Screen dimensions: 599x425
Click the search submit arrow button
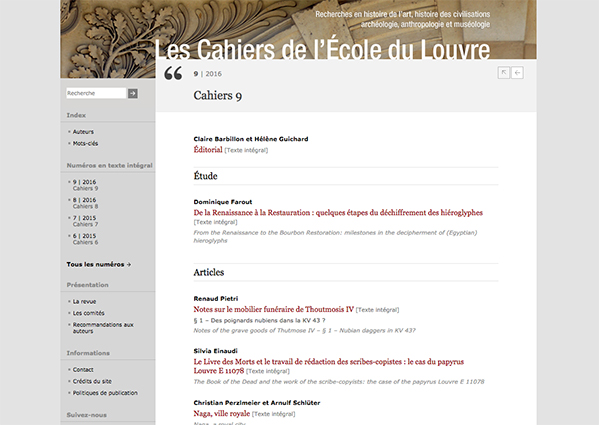coord(133,93)
